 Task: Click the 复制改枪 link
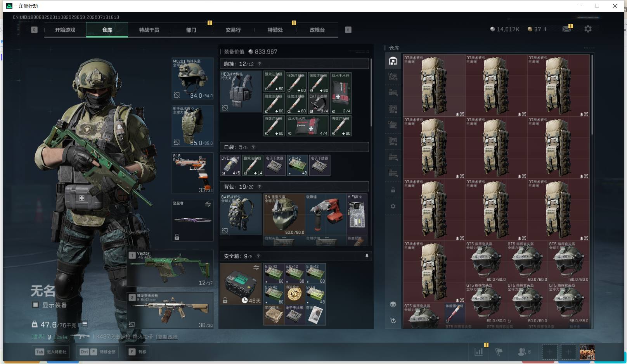[x=167, y=336]
